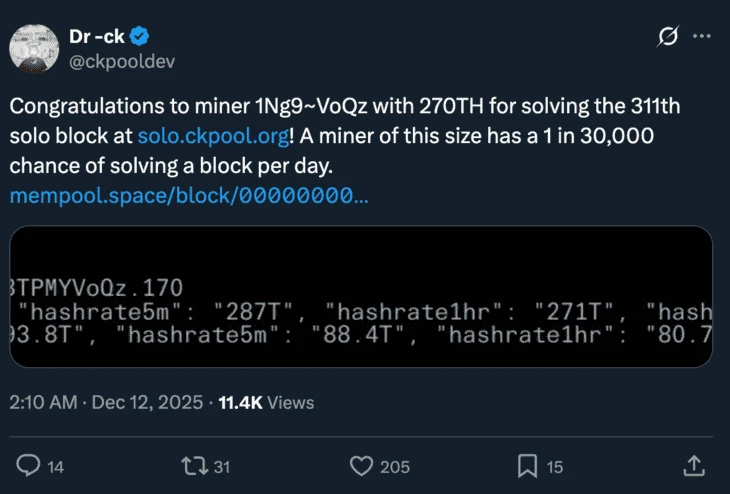730x494 pixels.
Task: Open the Grok explain-post icon
Action: [667, 37]
